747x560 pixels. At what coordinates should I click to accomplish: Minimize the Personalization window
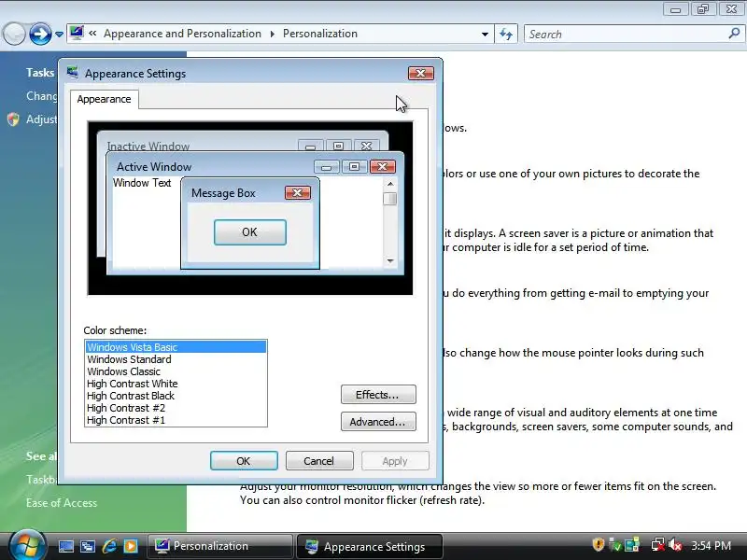coord(675,8)
